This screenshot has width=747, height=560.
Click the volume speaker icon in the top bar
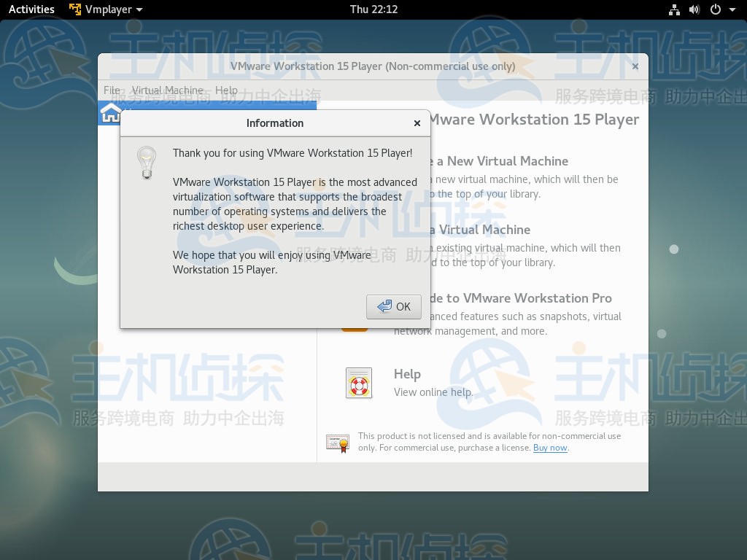point(694,9)
